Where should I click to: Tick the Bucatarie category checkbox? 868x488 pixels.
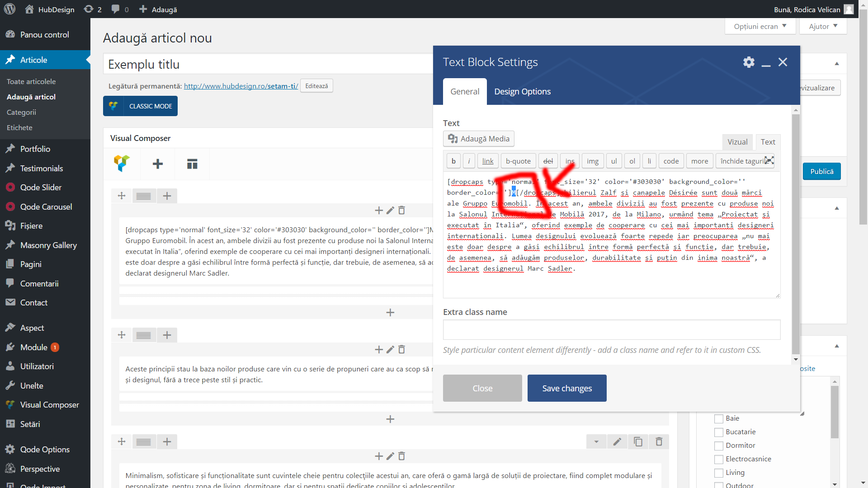[719, 432]
